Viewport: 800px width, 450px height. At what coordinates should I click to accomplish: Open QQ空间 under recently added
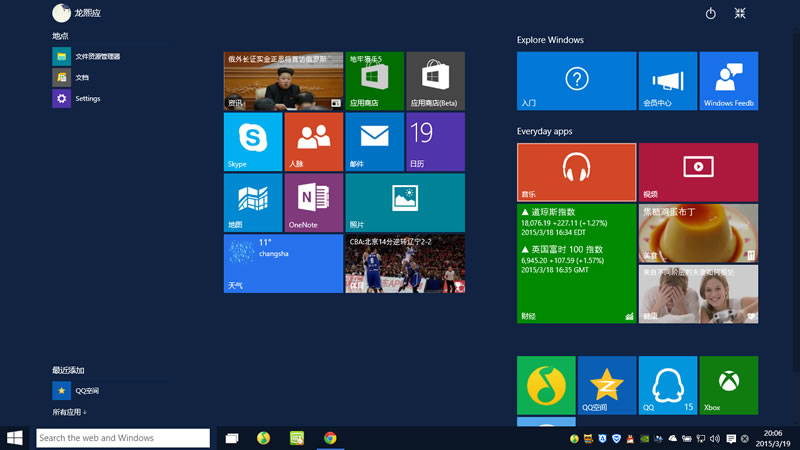(x=85, y=391)
